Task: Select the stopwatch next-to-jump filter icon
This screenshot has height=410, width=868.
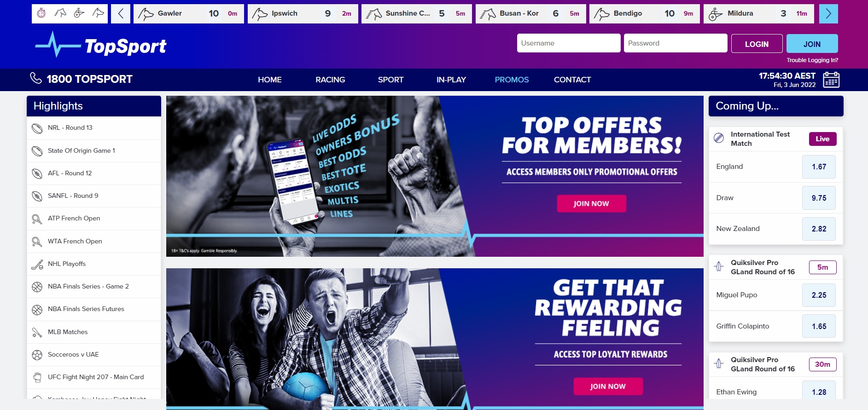Action: tap(41, 13)
